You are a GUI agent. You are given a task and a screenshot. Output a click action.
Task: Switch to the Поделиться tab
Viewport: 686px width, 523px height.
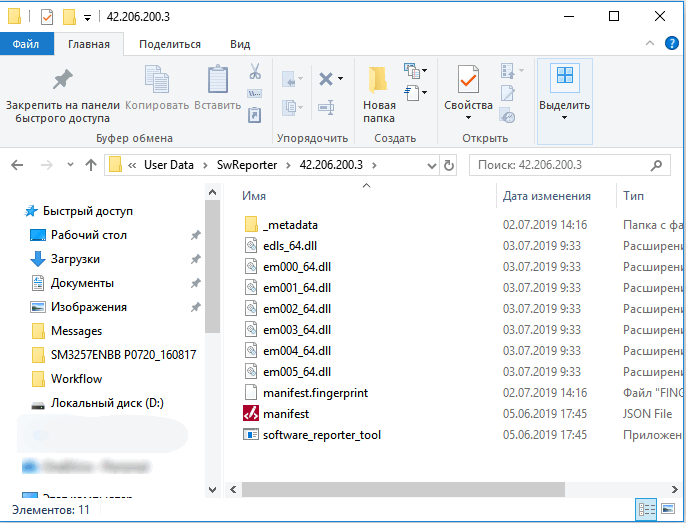170,44
